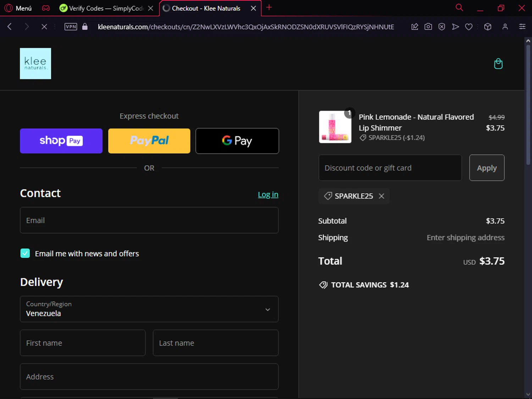Screen dimensions: 532x399
Task: Open the shopping bag cart icon
Action: coord(498,63)
